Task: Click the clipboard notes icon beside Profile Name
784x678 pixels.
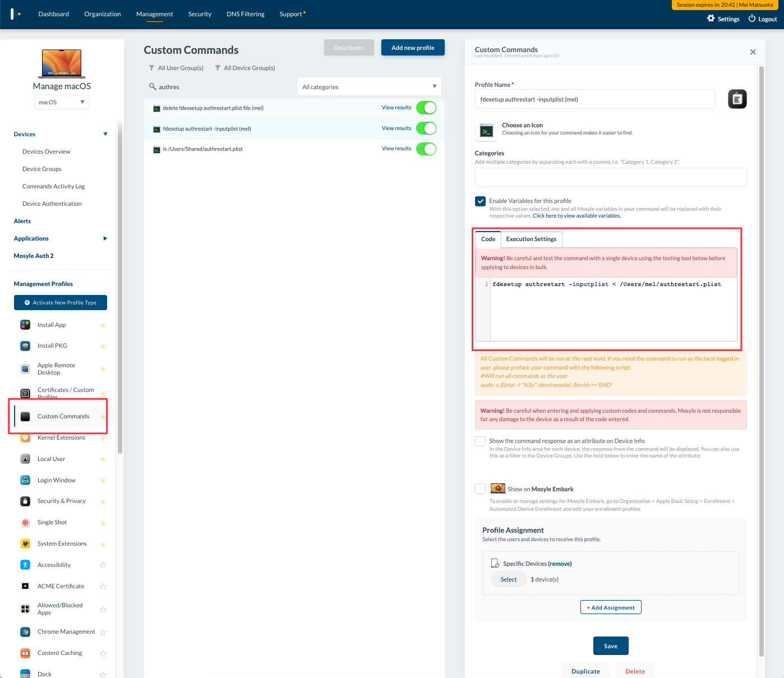Action: pos(737,99)
